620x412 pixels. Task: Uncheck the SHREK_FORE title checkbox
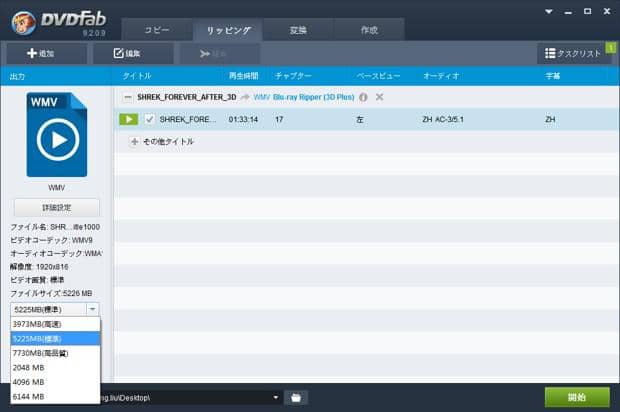[x=149, y=119]
